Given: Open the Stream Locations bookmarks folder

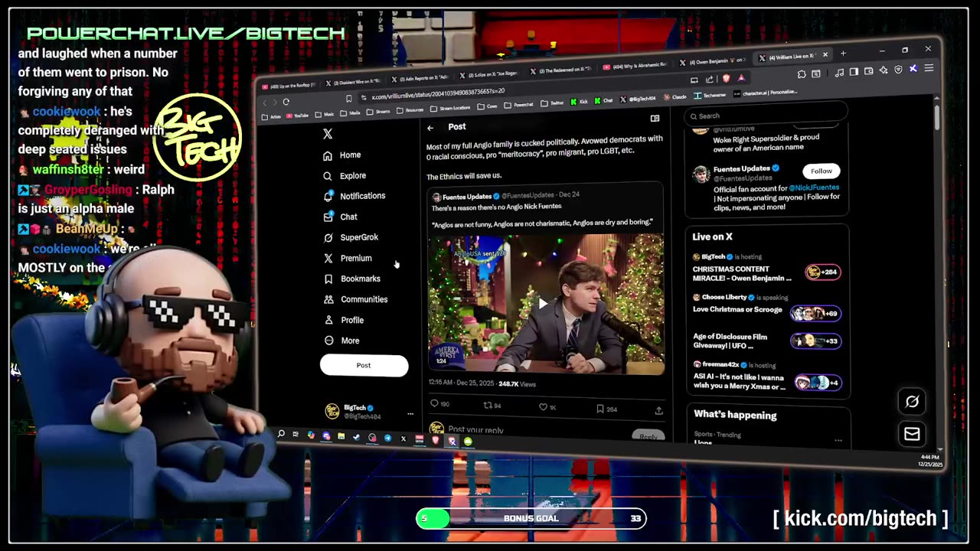Looking at the screenshot, I should pyautogui.click(x=450, y=108).
